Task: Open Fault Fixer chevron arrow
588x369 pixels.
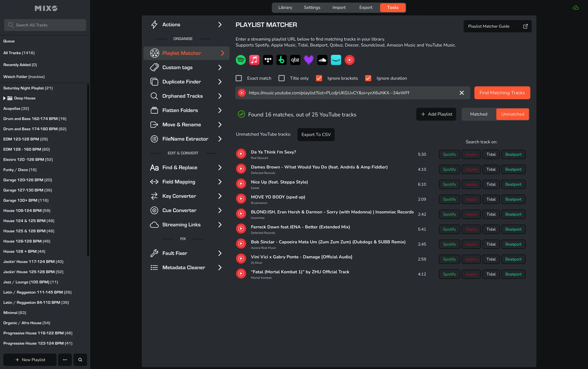Action: (220, 253)
